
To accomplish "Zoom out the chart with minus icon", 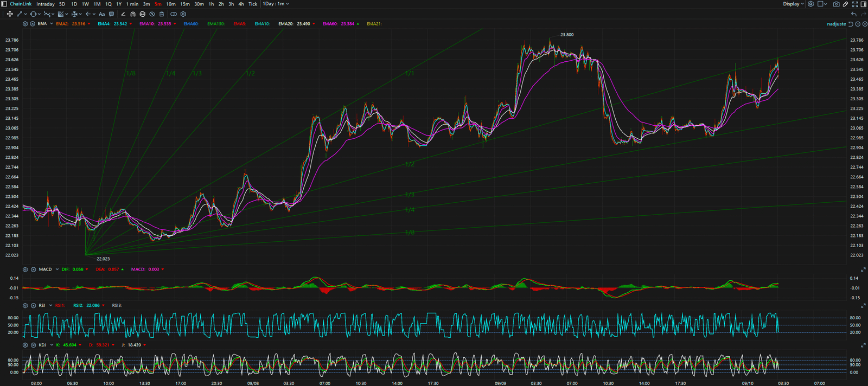I will tap(858, 24).
